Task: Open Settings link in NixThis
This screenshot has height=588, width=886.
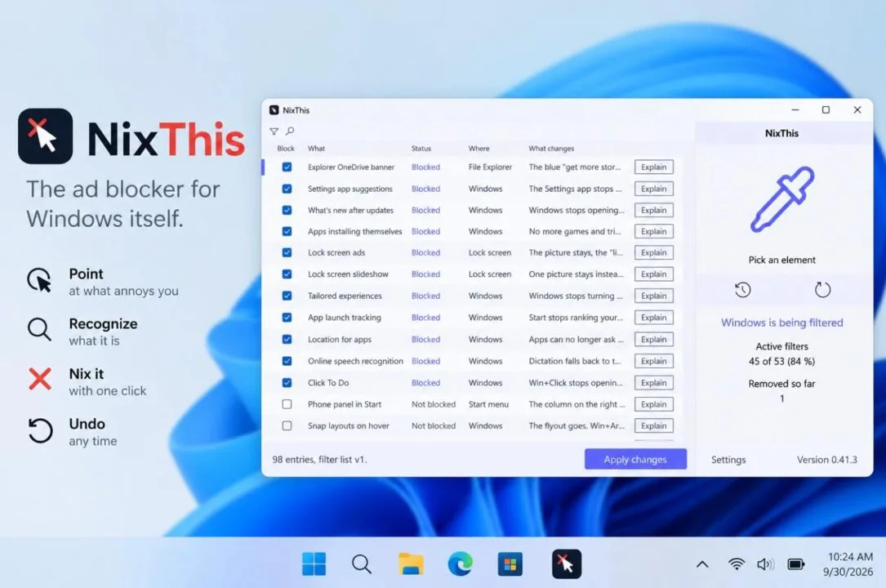Action: (728, 460)
